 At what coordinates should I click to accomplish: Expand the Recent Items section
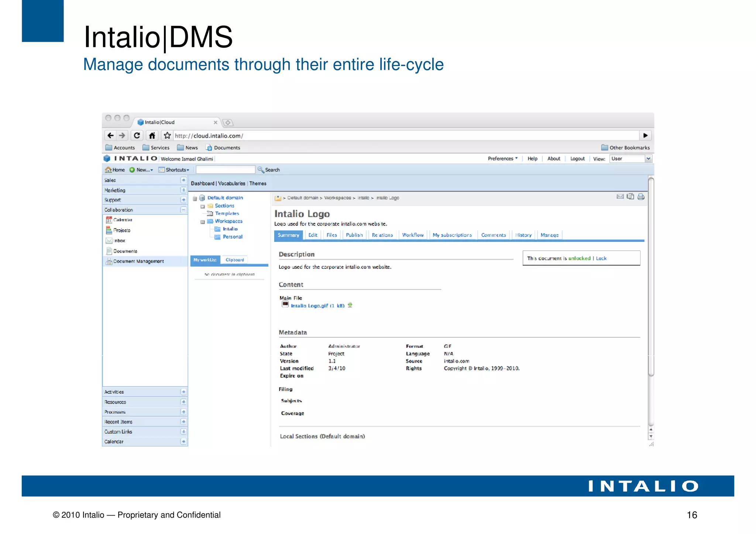click(183, 421)
